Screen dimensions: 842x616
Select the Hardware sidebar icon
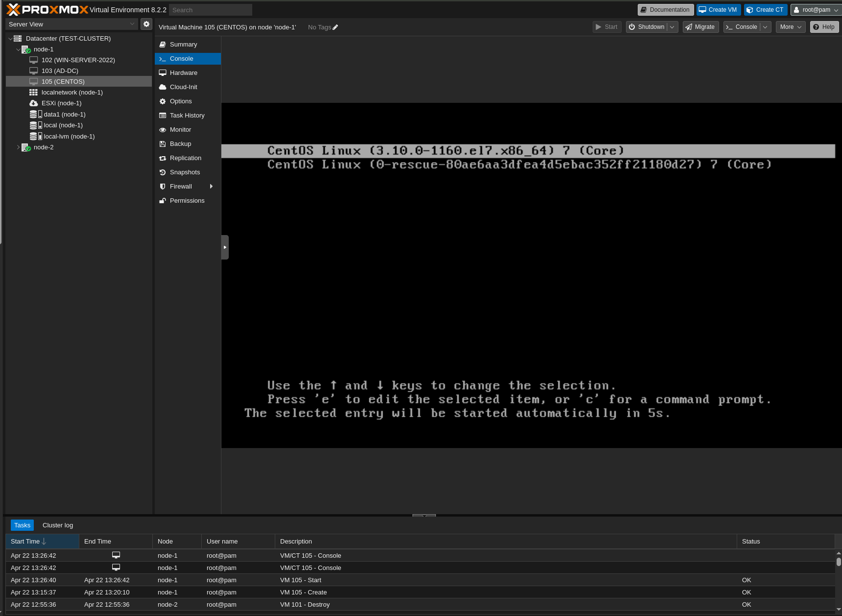click(x=163, y=72)
